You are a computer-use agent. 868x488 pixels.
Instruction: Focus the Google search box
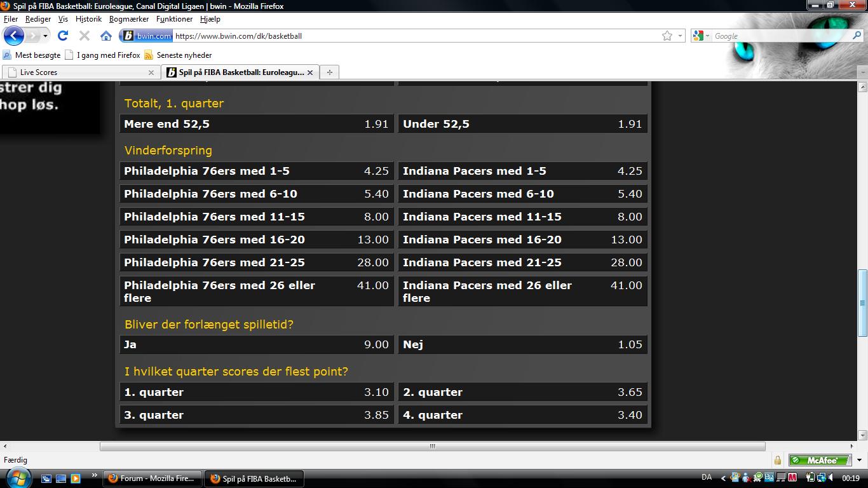pos(782,36)
